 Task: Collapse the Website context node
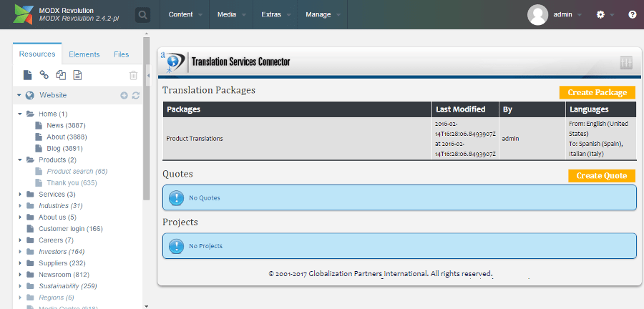pyautogui.click(x=19, y=95)
